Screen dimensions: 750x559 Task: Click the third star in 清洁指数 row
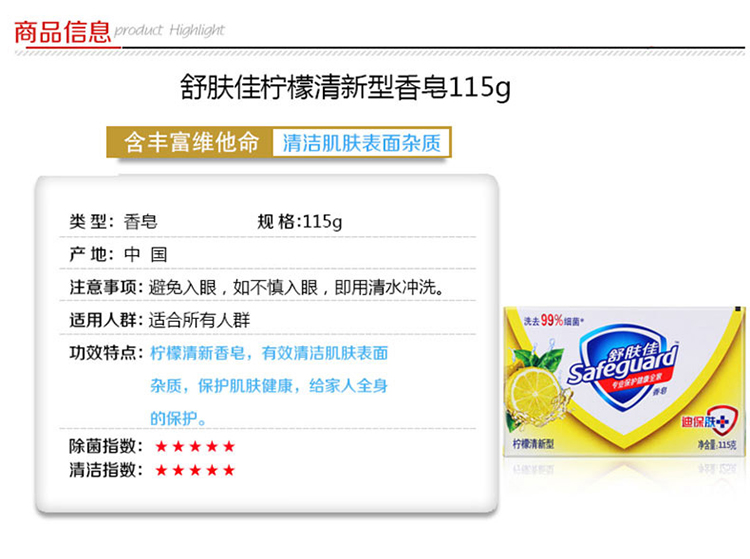pos(195,470)
